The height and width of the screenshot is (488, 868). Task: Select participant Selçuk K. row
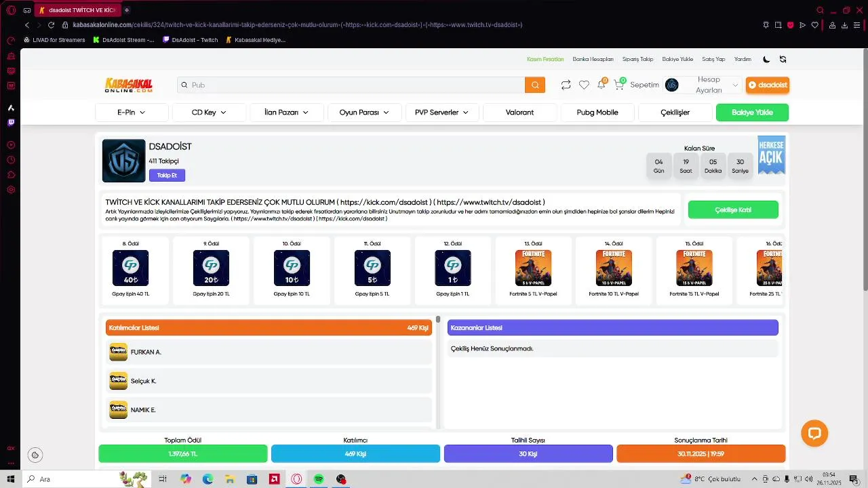point(270,381)
